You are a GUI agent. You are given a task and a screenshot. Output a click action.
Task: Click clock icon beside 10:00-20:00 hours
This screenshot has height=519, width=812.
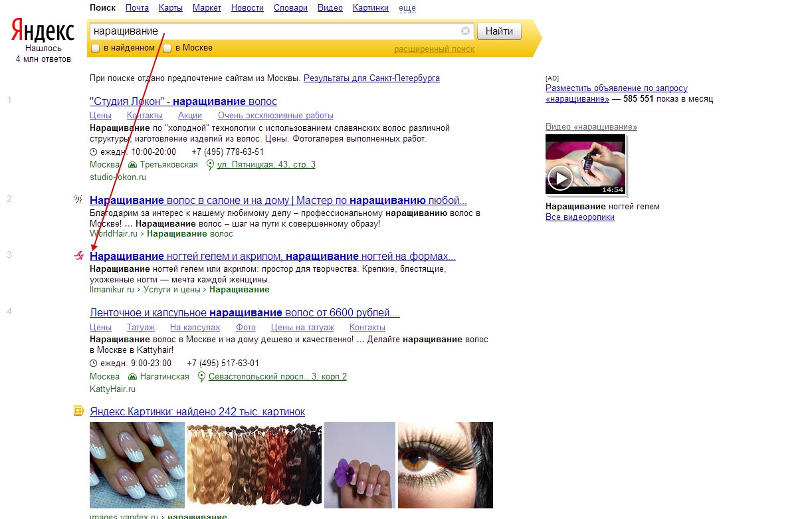coord(93,152)
